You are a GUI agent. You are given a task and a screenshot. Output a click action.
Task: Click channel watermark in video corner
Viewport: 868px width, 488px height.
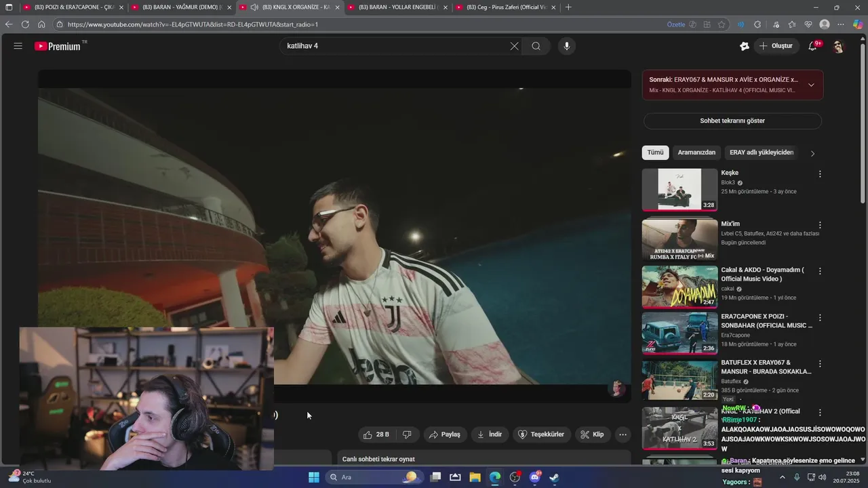617,388
